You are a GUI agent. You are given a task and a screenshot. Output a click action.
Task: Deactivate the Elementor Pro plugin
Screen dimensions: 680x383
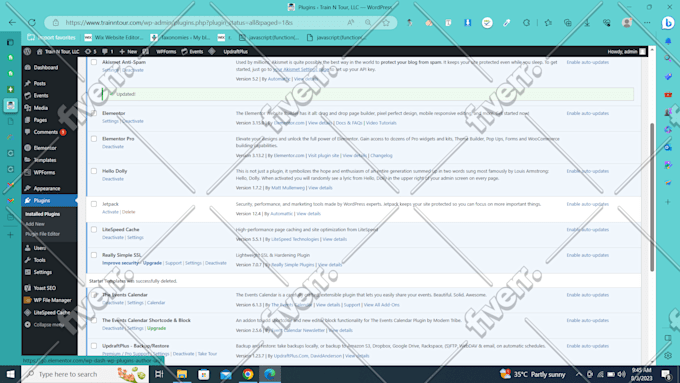113,147
